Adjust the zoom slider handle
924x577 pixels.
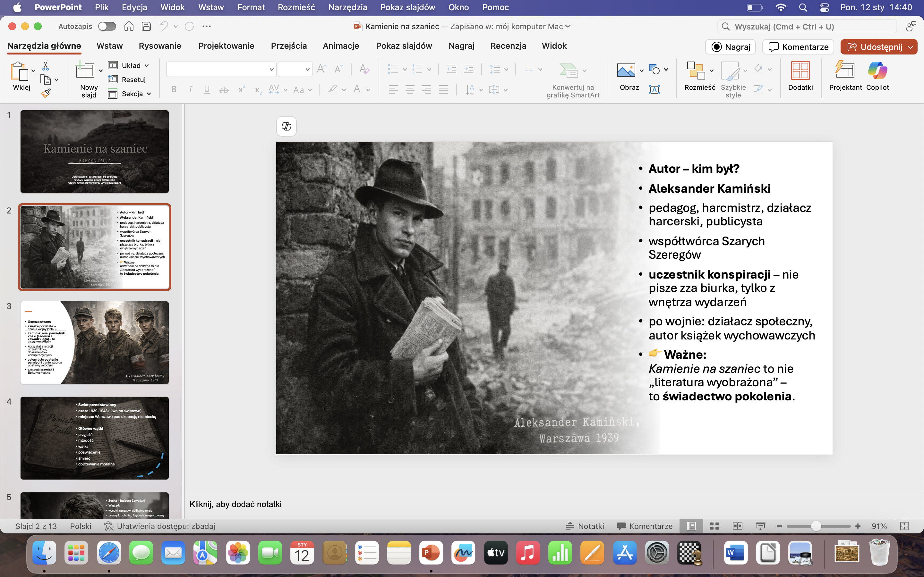pyautogui.click(x=816, y=526)
